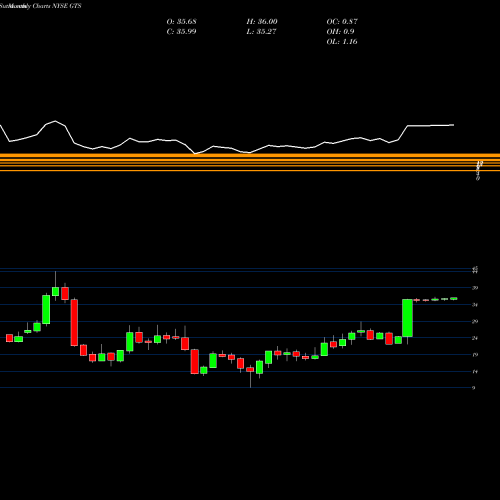Select the high price reading 36.00
This screenshot has height=500, width=500.
click(x=267, y=22)
